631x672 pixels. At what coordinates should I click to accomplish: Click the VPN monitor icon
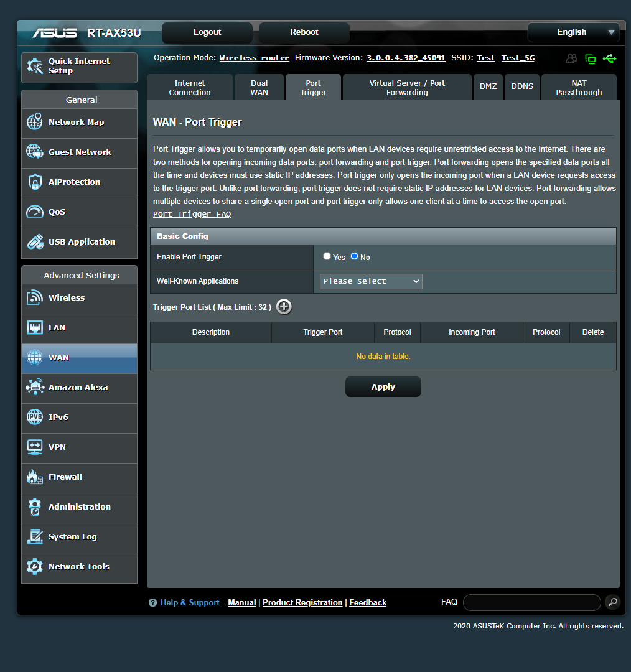click(35, 447)
